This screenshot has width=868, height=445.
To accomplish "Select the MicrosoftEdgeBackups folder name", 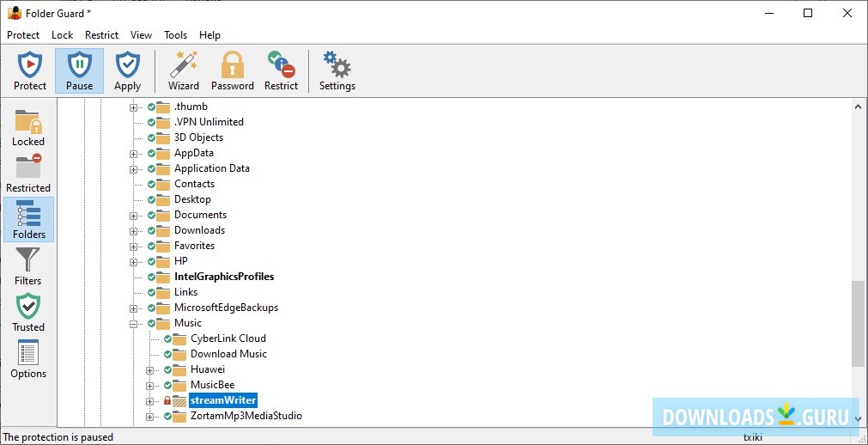I will [227, 307].
